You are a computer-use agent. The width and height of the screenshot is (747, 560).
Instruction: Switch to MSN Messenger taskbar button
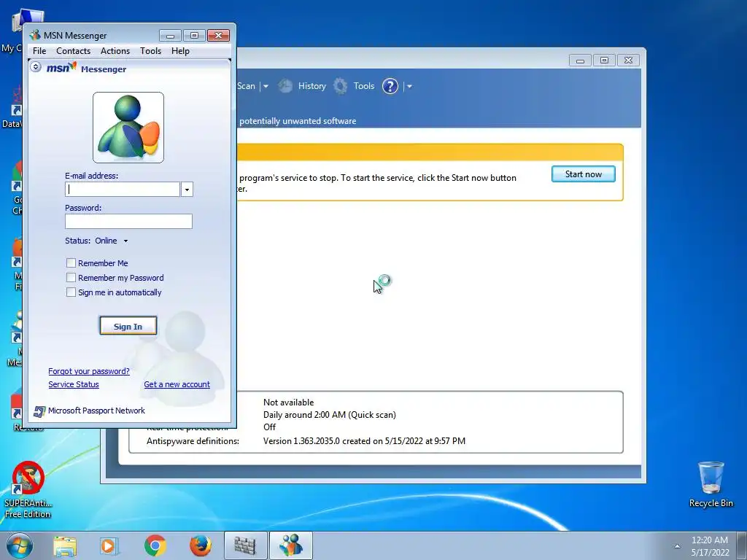click(291, 545)
